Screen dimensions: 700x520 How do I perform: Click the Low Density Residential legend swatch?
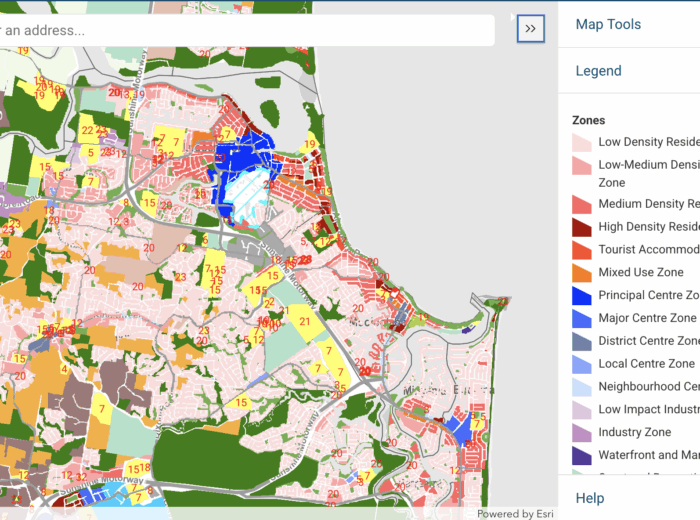click(582, 142)
